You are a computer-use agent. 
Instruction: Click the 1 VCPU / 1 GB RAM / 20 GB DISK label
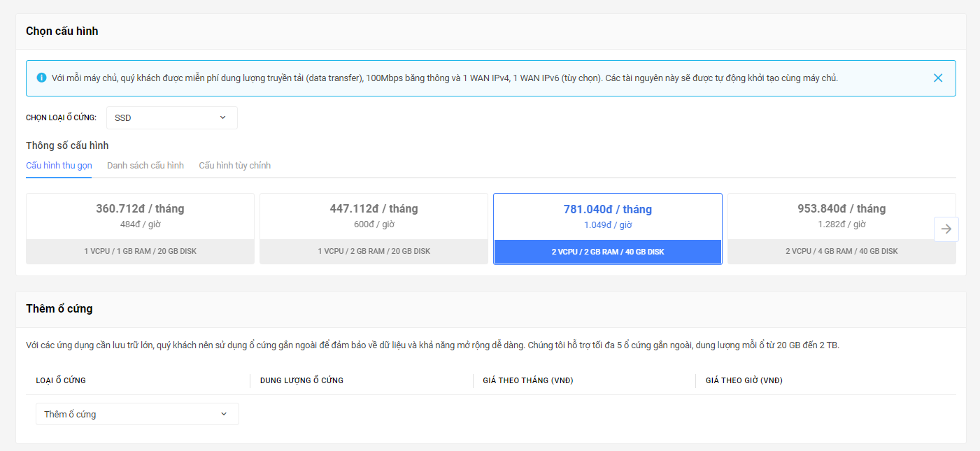point(140,251)
